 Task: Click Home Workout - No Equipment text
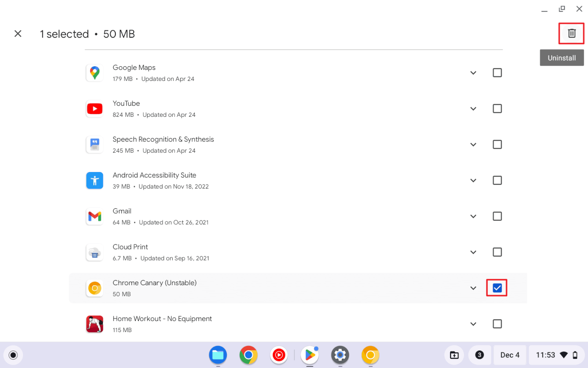click(x=163, y=319)
